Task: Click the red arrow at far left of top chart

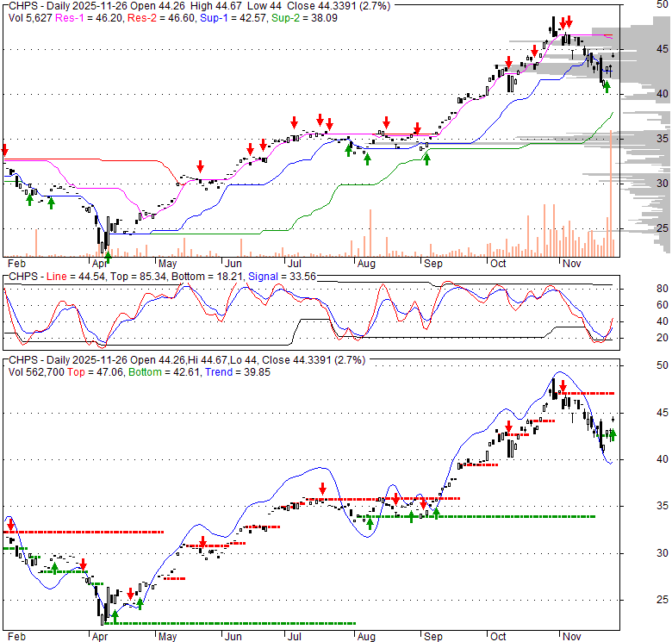Action: pos(4,151)
